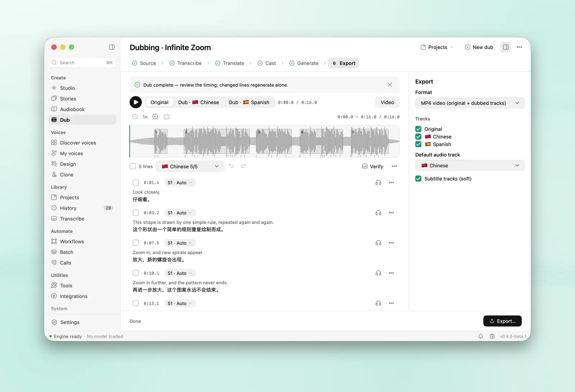The height and width of the screenshot is (392, 575).
Task: Open the Format dropdown for MP4 video
Action: 470,103
